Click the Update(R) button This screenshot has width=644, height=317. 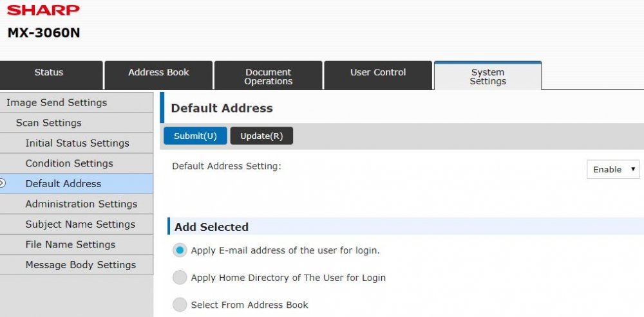pos(261,136)
